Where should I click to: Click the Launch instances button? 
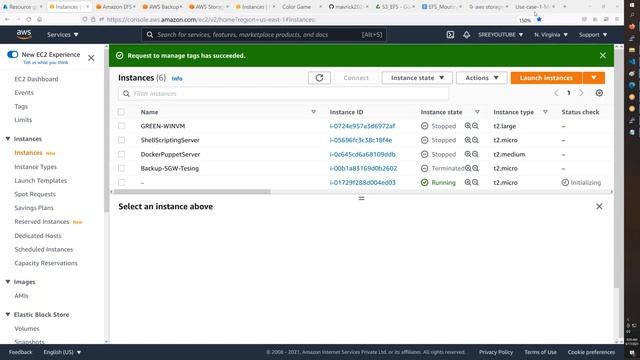coord(546,78)
